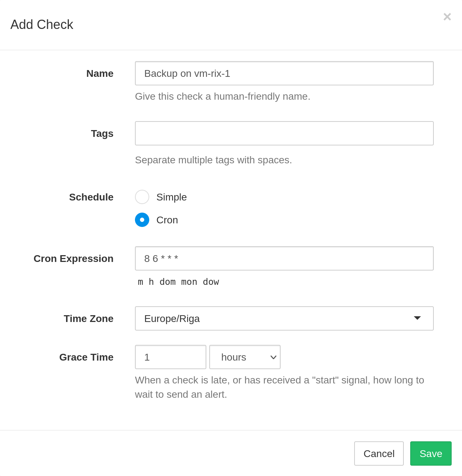Select the Europe/Riga timezone field
462x476 pixels.
coord(284,318)
